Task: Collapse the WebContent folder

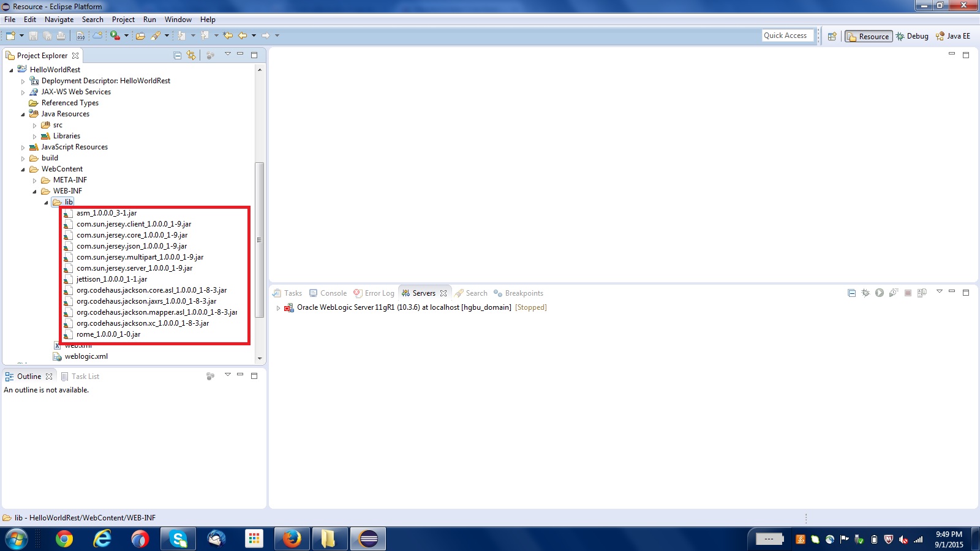Action: (x=23, y=169)
